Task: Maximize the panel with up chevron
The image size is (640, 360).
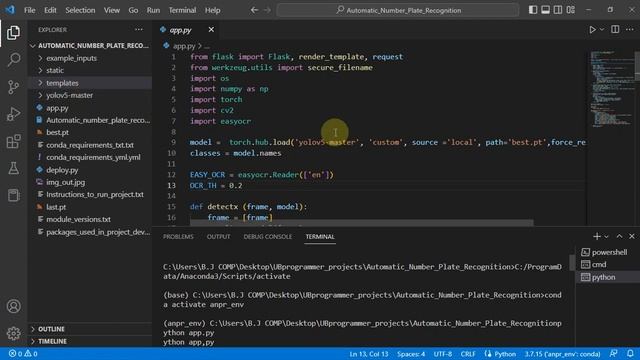Action: click(x=619, y=236)
